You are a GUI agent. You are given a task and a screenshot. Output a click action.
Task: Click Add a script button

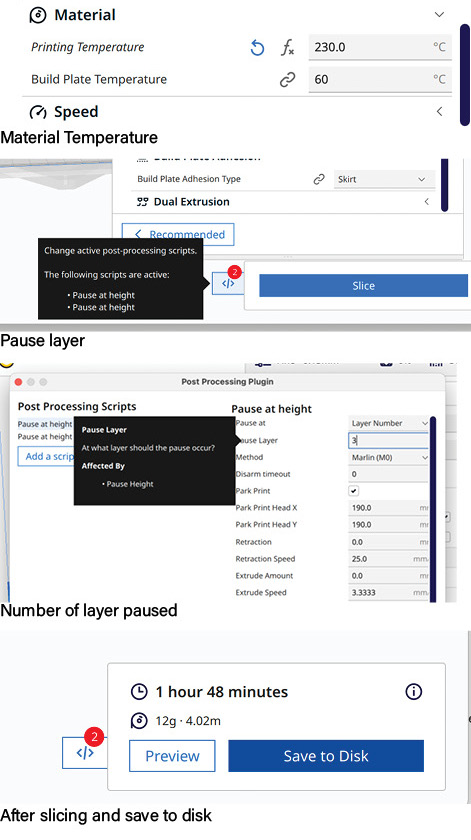tap(46, 456)
